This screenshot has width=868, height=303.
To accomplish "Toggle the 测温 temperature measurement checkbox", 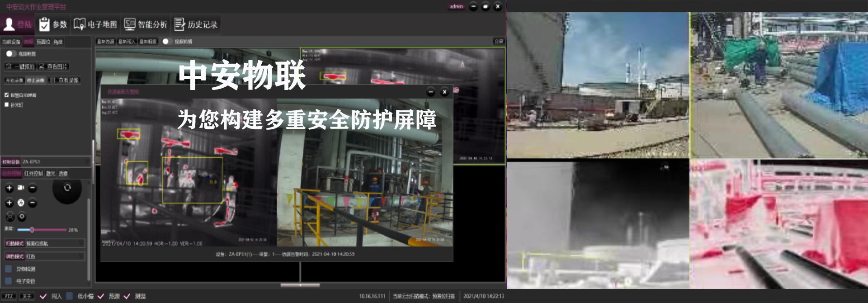I will [127, 296].
